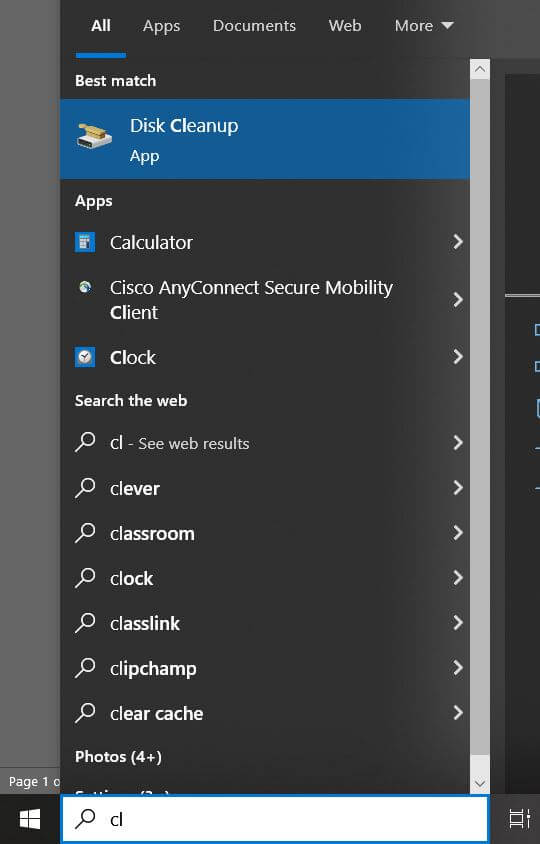The width and height of the screenshot is (540, 844).
Task: Click the Disk Cleanup drive icon
Action: click(x=94, y=136)
